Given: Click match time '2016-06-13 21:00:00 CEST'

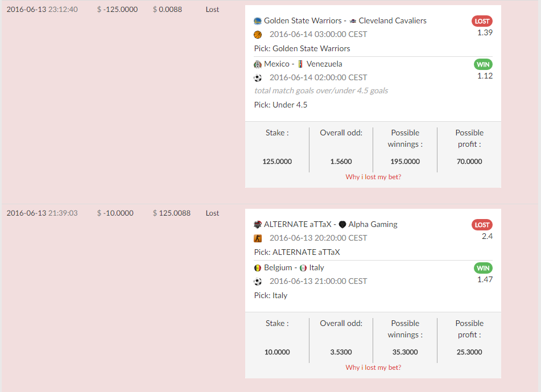Looking at the screenshot, I should [x=318, y=281].
